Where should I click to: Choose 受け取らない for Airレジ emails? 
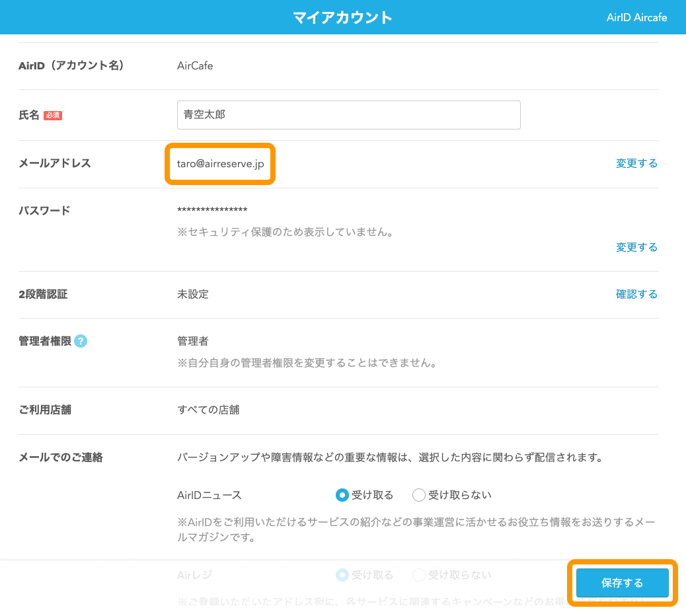coord(418,574)
